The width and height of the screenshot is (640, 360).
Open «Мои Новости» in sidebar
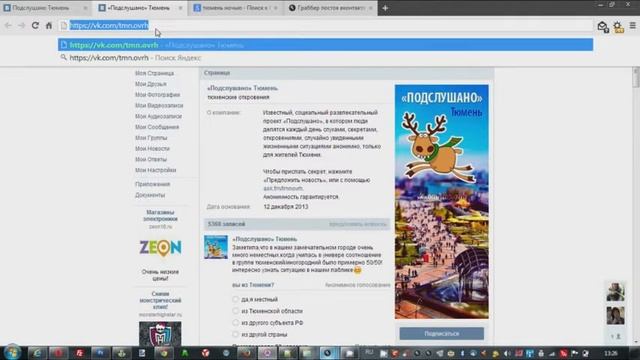click(152, 149)
